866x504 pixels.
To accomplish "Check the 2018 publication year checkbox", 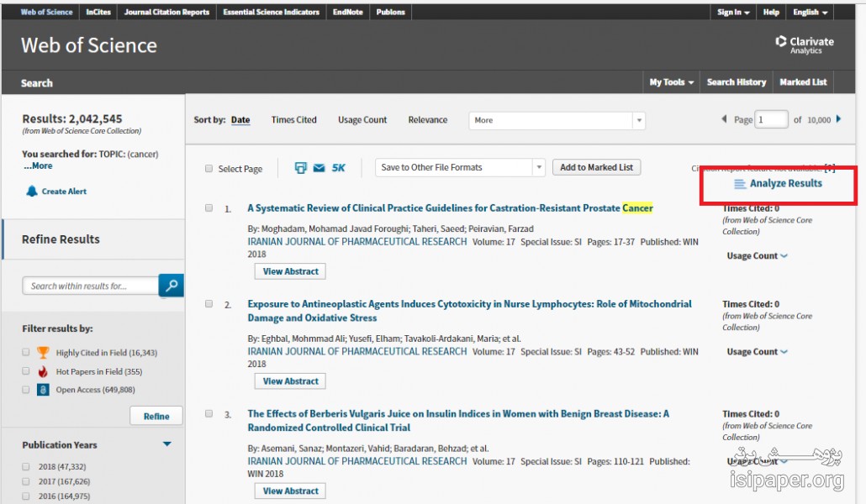I will [26, 466].
